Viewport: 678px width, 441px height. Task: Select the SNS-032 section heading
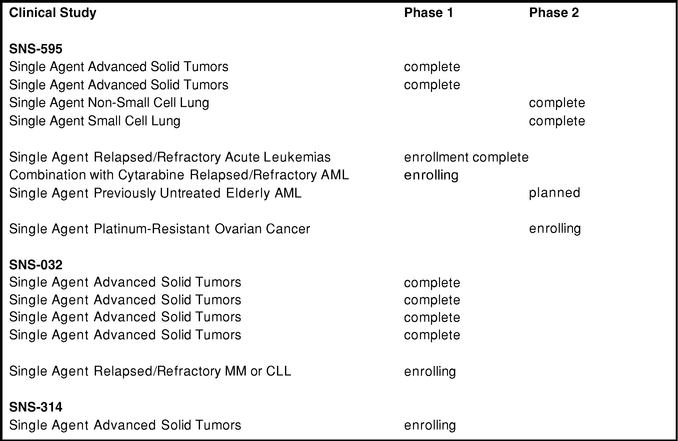click(x=36, y=265)
